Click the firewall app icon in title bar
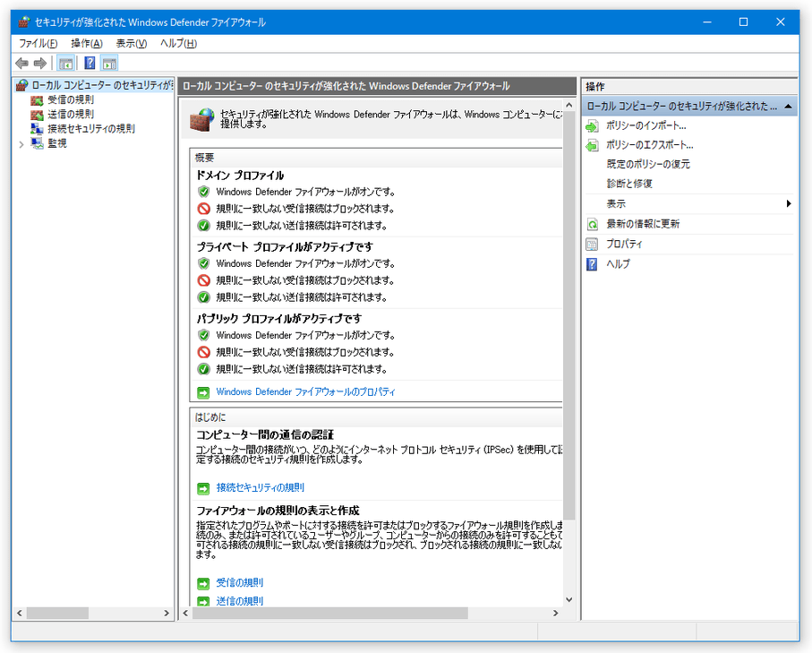Image resolution: width=812 pixels, height=653 pixels. click(x=24, y=21)
